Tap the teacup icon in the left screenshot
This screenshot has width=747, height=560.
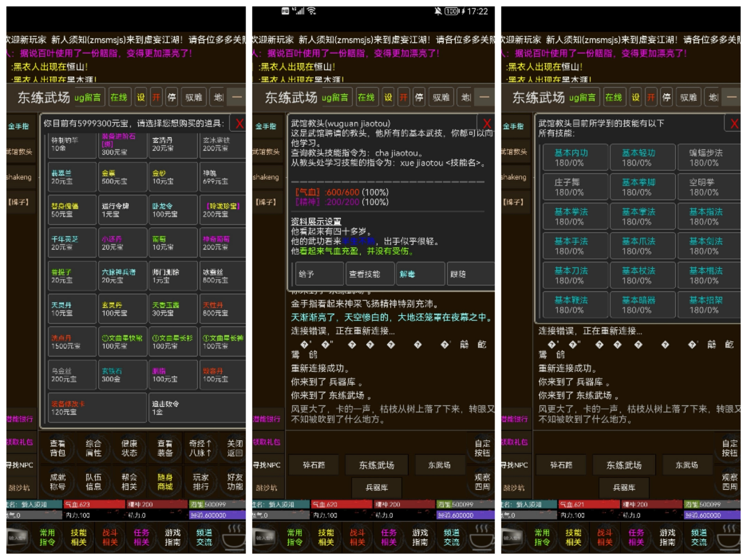233,538
